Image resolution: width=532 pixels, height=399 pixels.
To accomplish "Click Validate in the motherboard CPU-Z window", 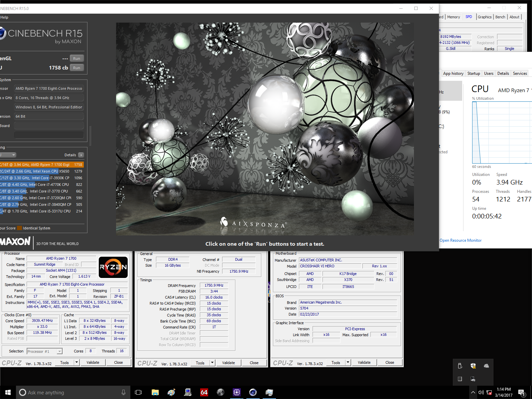I will tap(364, 362).
